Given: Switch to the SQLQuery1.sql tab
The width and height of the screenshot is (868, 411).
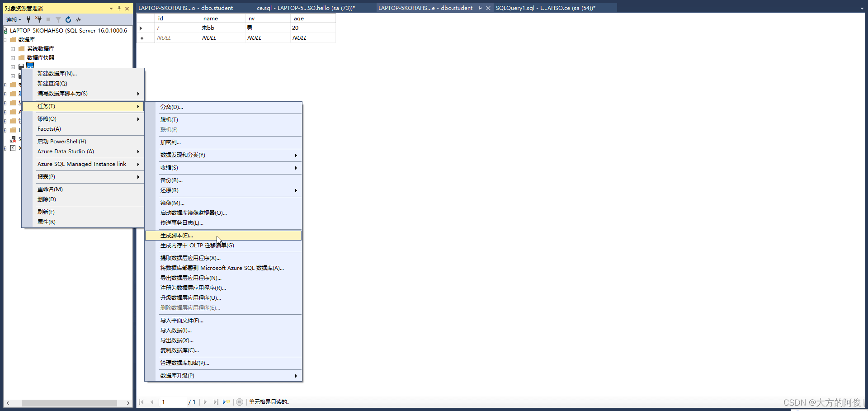Looking at the screenshot, I should click(x=545, y=8).
